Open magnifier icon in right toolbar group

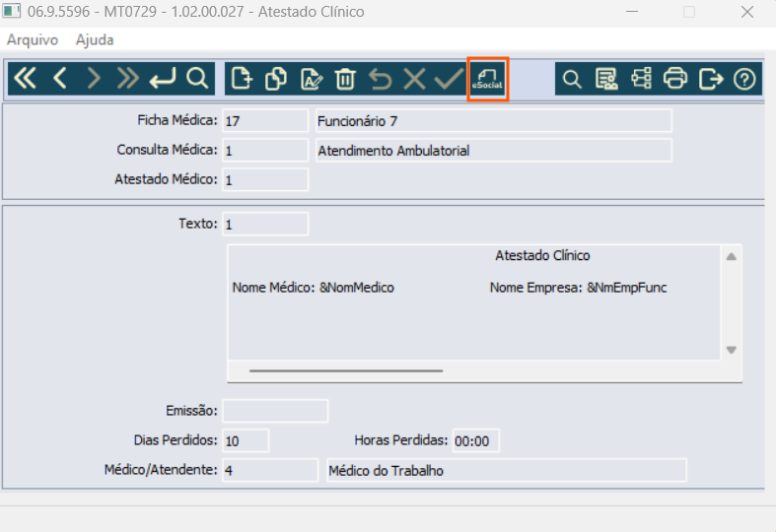pyautogui.click(x=572, y=79)
